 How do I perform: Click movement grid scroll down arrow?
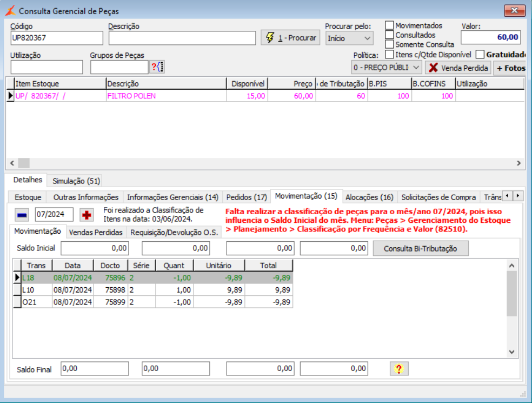[511, 352]
